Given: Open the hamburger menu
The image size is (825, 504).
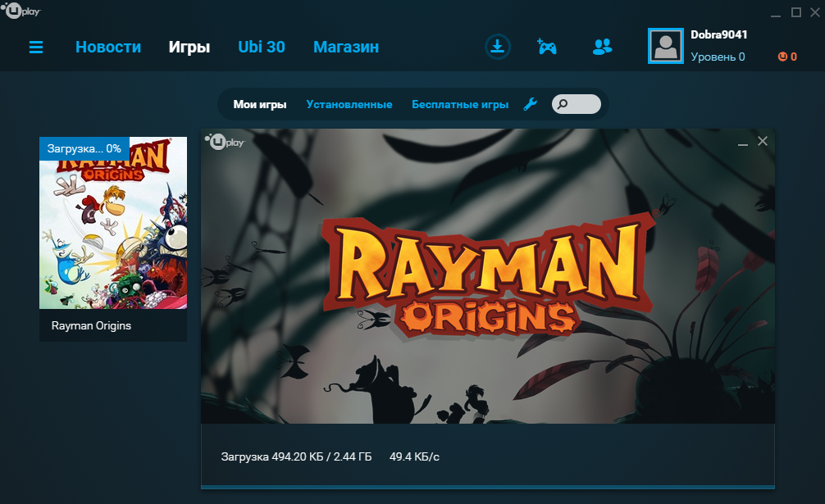Looking at the screenshot, I should (36, 48).
